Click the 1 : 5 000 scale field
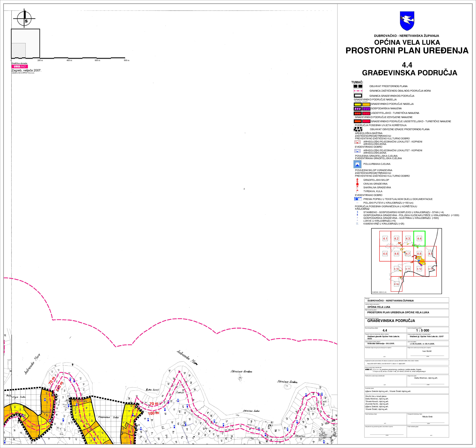The height and width of the screenshot is (448, 476). pyautogui.click(x=422, y=330)
